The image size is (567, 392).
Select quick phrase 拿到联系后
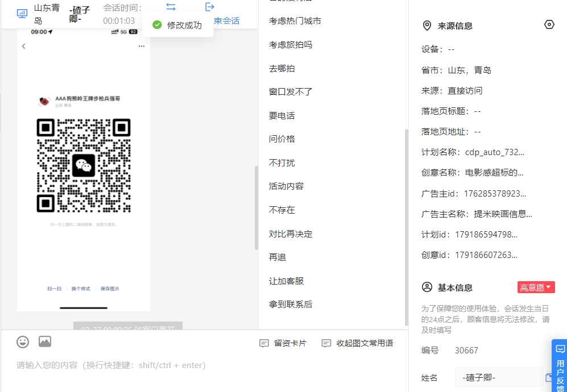click(x=291, y=304)
